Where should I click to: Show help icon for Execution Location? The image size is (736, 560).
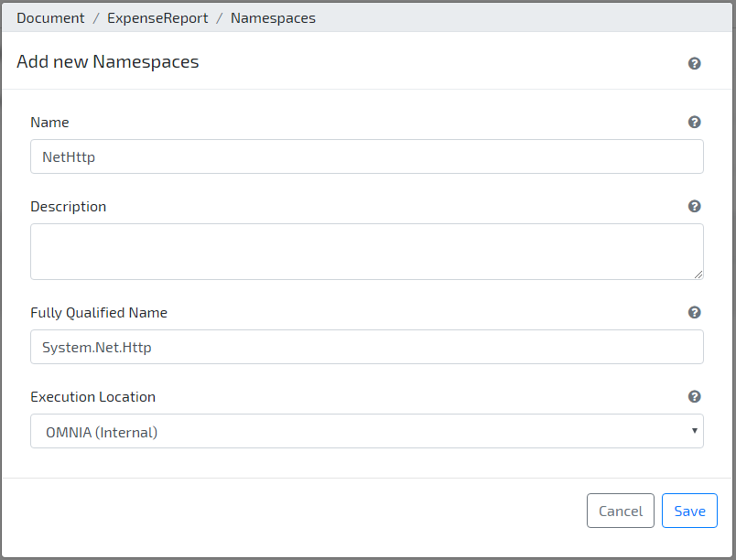click(694, 396)
